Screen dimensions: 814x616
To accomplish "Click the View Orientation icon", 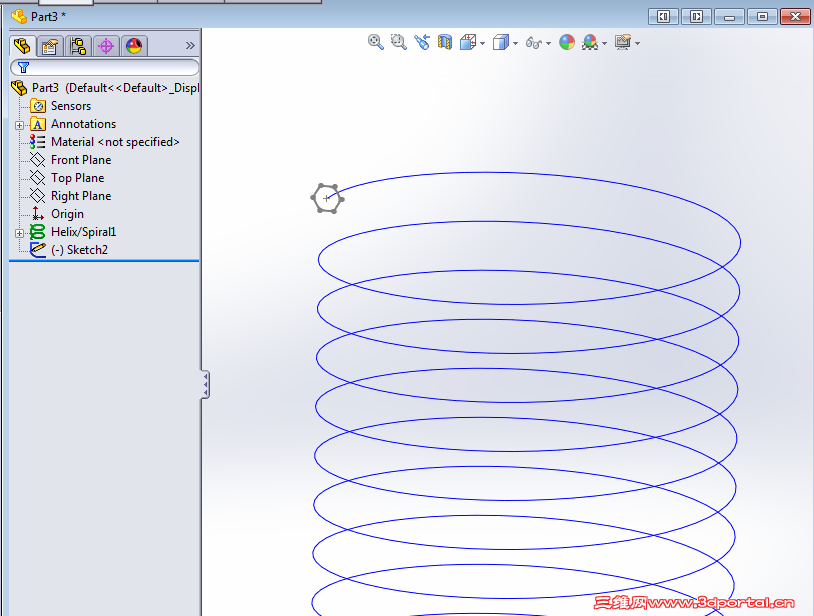I will pyautogui.click(x=468, y=42).
